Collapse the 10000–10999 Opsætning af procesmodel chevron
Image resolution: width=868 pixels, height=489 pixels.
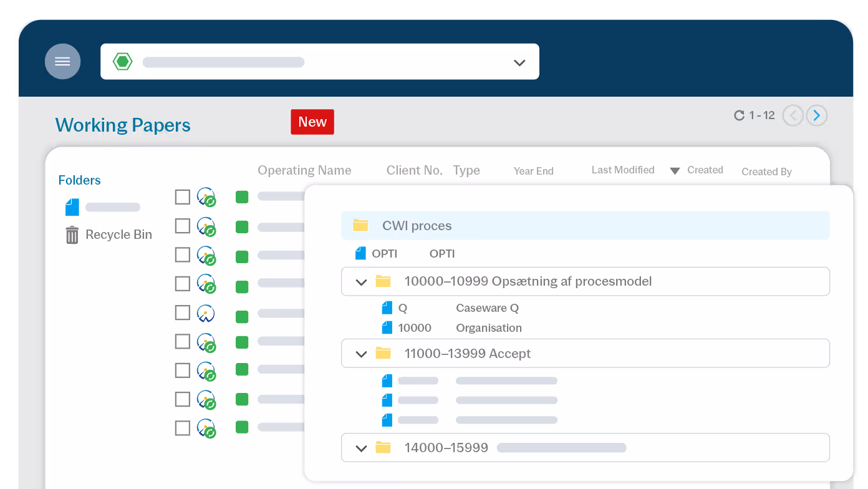coord(361,282)
